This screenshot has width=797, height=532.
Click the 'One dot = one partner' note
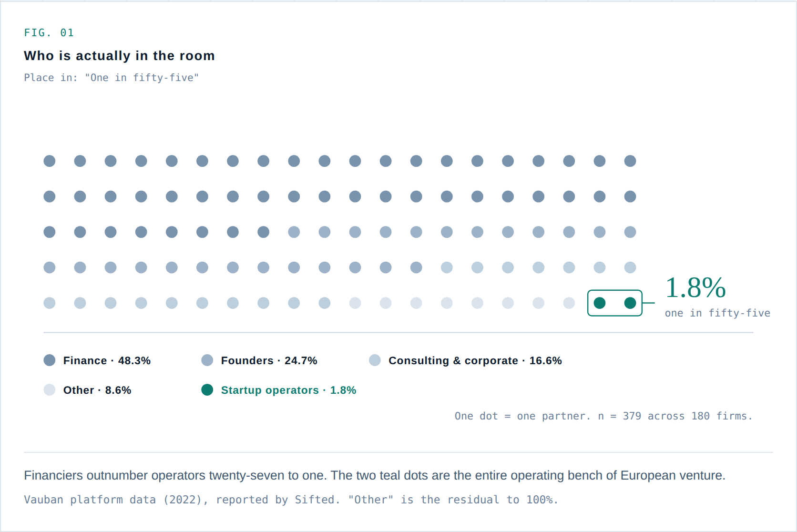pos(603,416)
